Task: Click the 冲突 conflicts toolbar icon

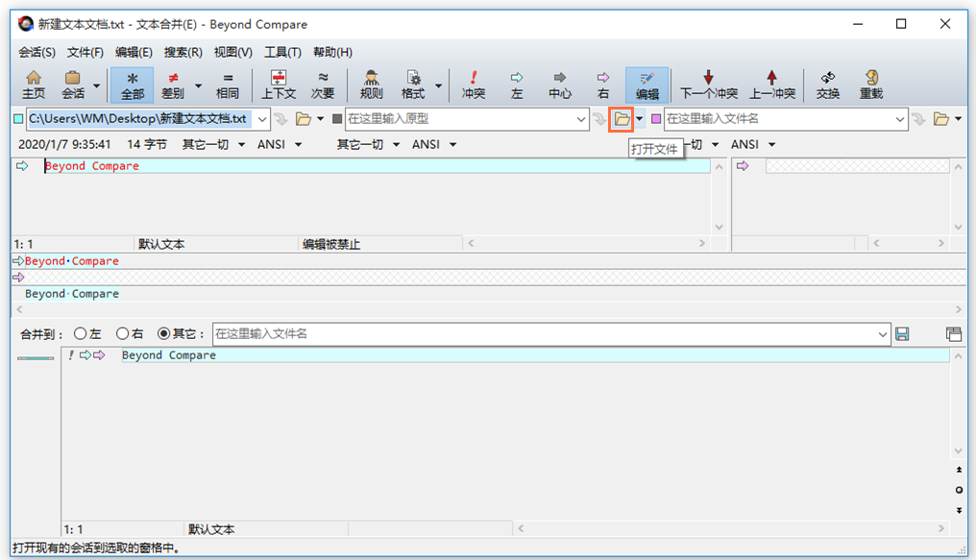Action: point(474,85)
